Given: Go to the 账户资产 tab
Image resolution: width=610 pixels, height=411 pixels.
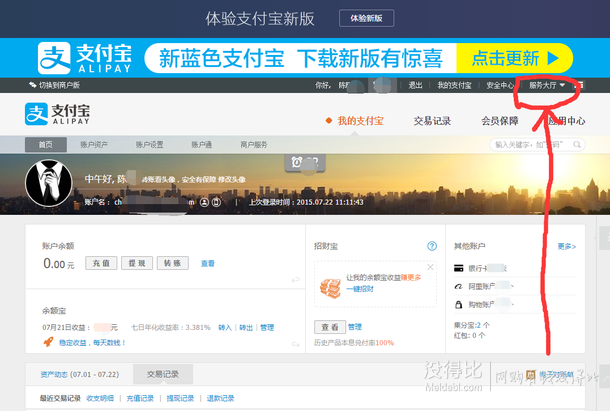Looking at the screenshot, I should click(94, 145).
